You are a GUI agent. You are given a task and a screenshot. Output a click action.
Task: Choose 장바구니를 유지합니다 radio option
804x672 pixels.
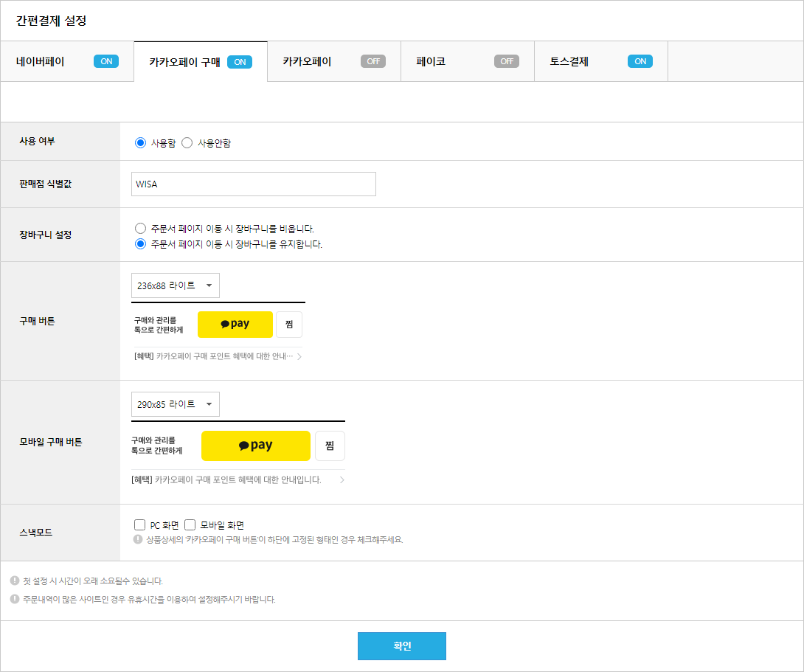click(x=140, y=244)
